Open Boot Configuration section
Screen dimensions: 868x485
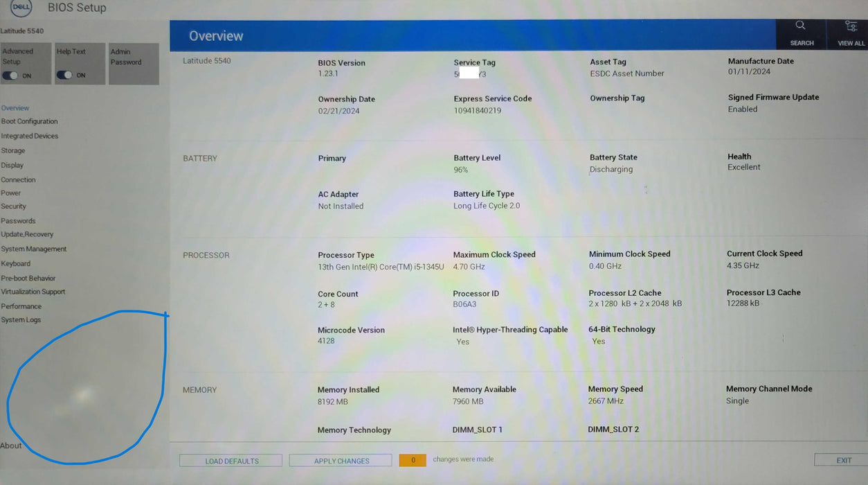tap(29, 121)
